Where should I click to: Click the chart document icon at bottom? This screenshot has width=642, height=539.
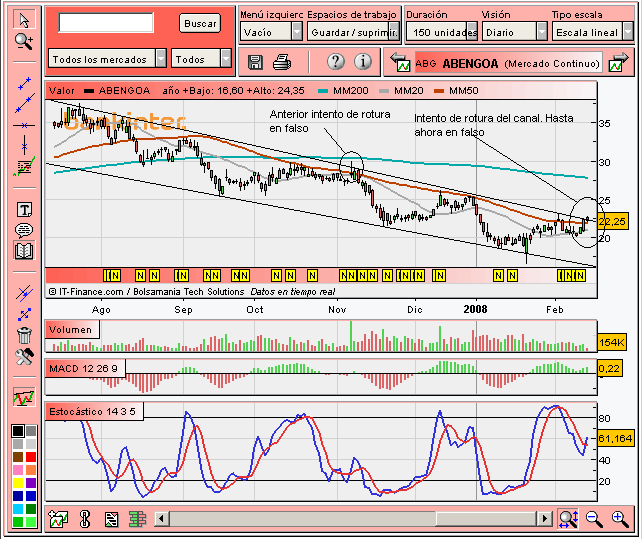point(111,519)
